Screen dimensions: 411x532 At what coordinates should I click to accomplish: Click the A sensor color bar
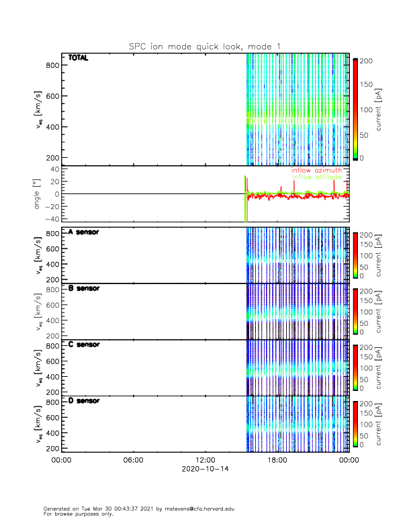click(355, 255)
